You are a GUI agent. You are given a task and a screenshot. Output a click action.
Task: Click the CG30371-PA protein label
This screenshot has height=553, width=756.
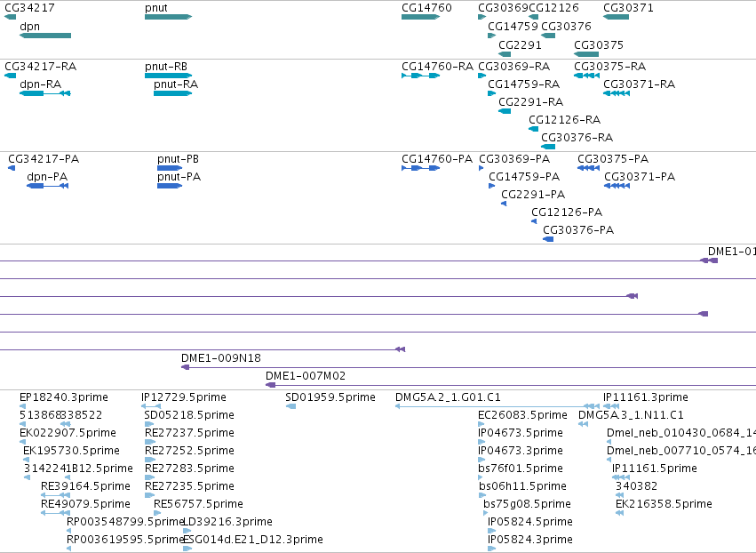pos(640,177)
